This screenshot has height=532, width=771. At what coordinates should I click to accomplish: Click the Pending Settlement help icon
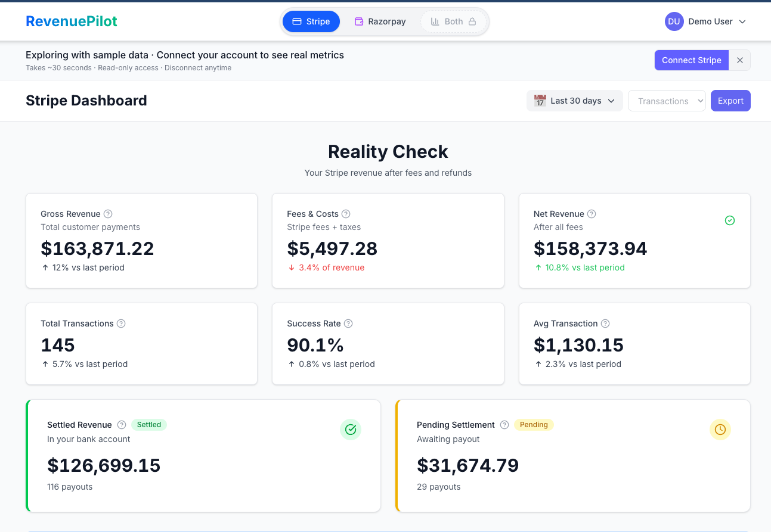pyautogui.click(x=504, y=425)
